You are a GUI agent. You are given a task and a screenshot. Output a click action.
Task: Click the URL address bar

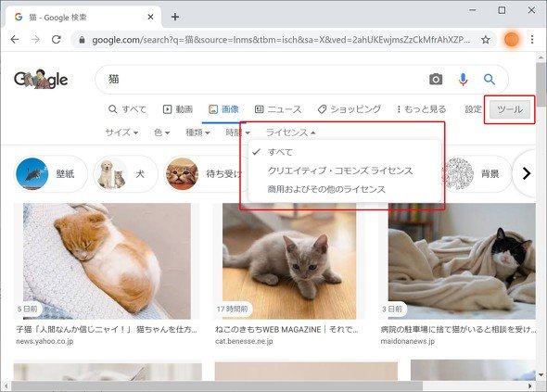281,40
